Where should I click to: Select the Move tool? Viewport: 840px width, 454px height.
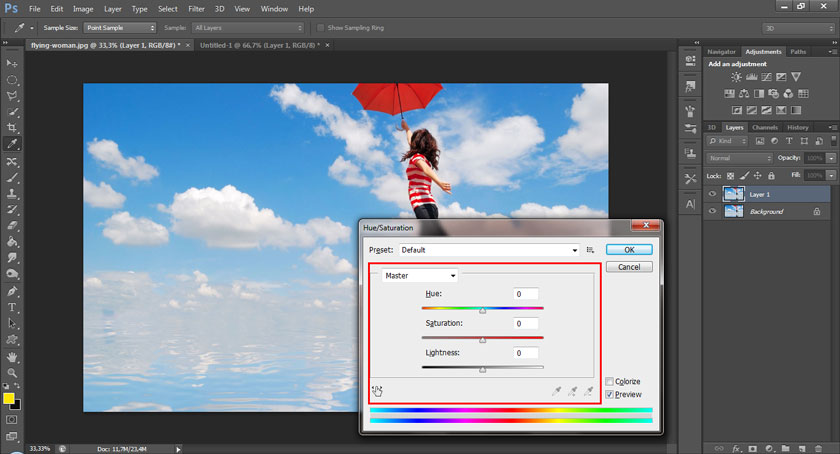click(12, 63)
